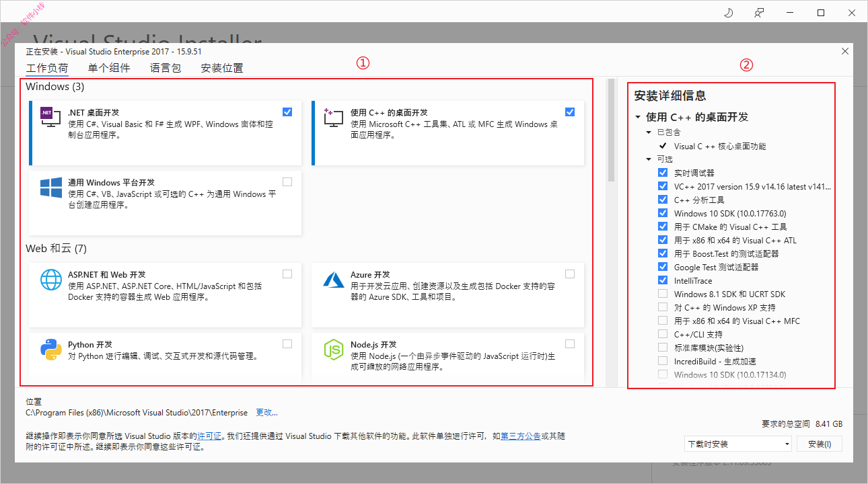This screenshot has width=868, height=484.
Task: Click the C++ desktop development monitor icon
Action: coord(333,119)
